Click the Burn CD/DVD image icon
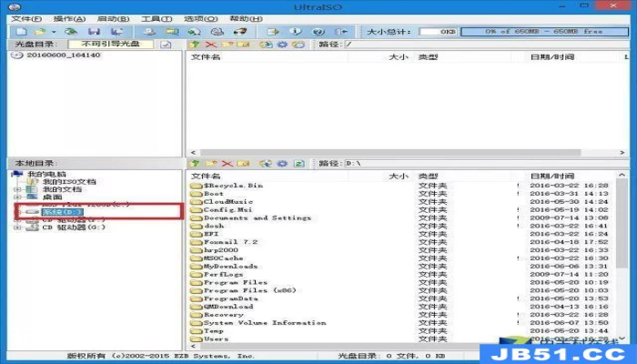 pos(240,31)
